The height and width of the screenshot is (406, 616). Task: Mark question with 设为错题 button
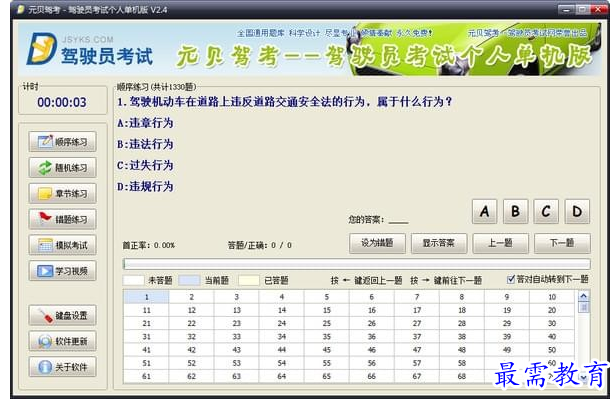coord(377,243)
